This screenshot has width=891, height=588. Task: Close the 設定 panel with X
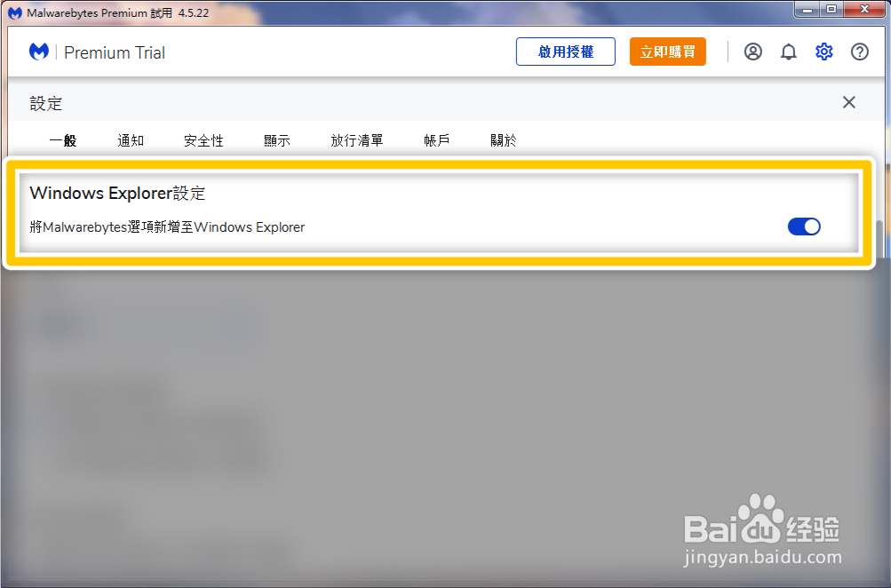click(849, 102)
